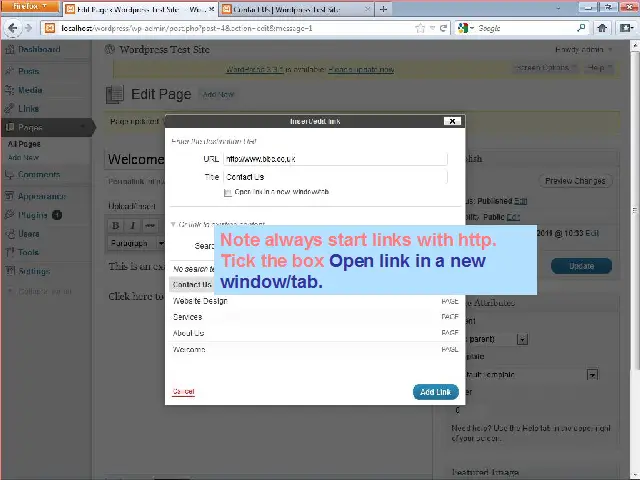This screenshot has height=480, width=640.
Task: Click the Add New button beside Edit Page
Action: click(x=218, y=95)
